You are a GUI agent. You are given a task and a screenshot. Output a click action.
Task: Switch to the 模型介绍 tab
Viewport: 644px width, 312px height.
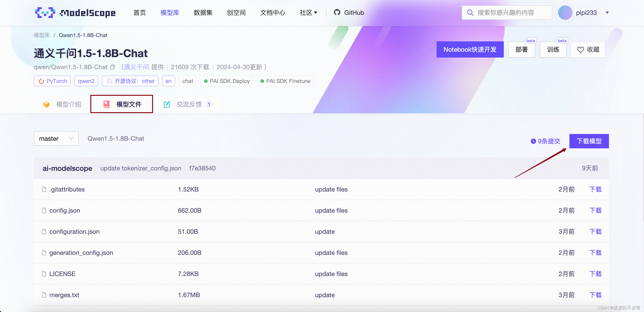[62, 104]
